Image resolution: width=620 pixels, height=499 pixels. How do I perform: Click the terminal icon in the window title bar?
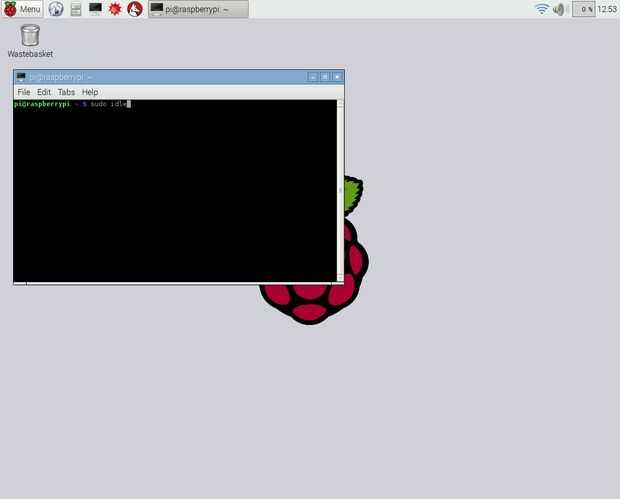(x=21, y=77)
